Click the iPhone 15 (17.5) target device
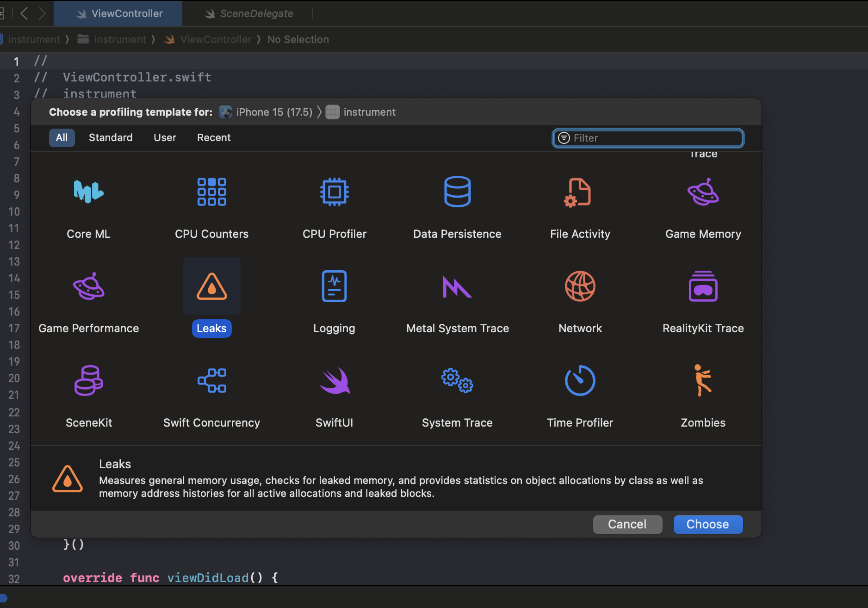The image size is (868, 608). click(x=266, y=112)
